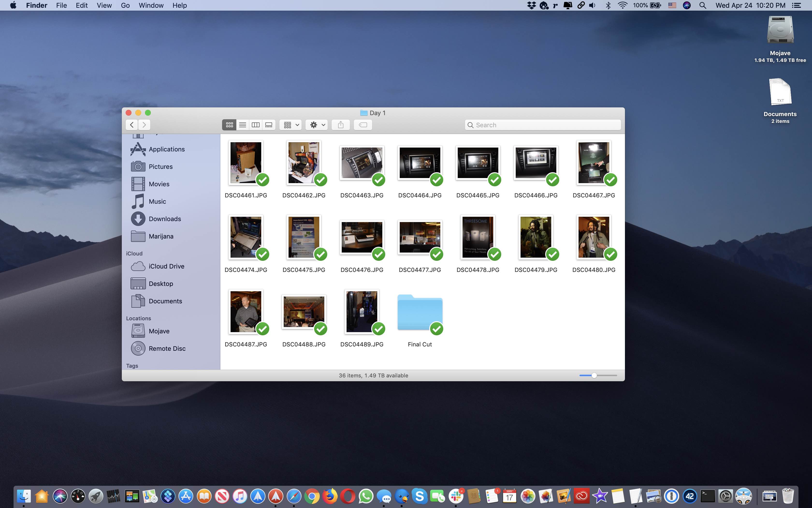The image size is (812, 508).
Task: Select the DSC04461.JPG thumbnail
Action: point(246,163)
